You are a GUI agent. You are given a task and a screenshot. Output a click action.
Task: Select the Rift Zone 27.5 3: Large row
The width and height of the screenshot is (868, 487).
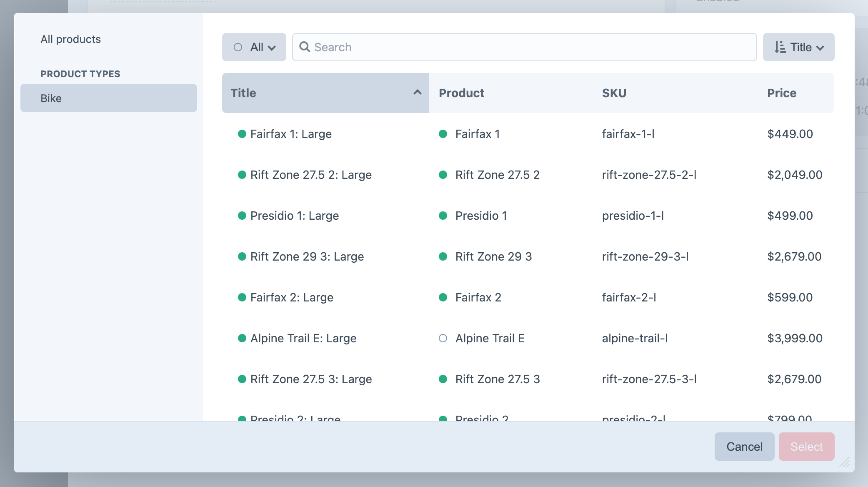311,379
